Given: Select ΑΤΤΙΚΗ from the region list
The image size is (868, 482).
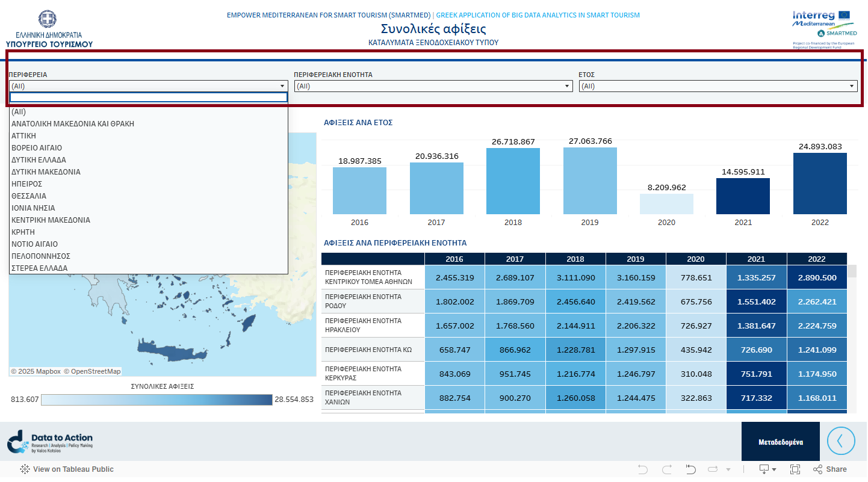Looking at the screenshot, I should click(24, 136).
